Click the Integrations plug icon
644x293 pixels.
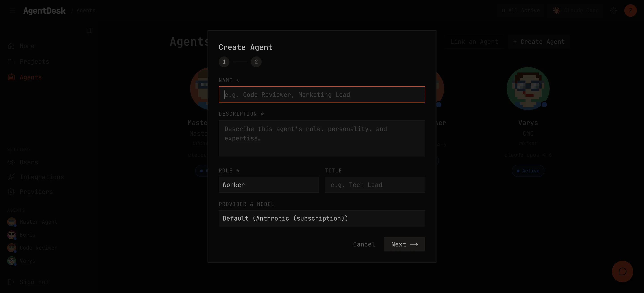(x=11, y=177)
